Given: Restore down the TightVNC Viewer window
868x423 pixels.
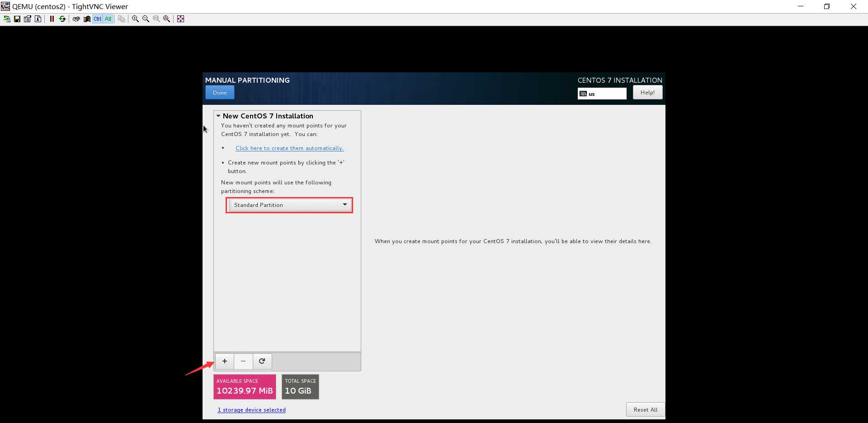Looking at the screenshot, I should pyautogui.click(x=827, y=6).
